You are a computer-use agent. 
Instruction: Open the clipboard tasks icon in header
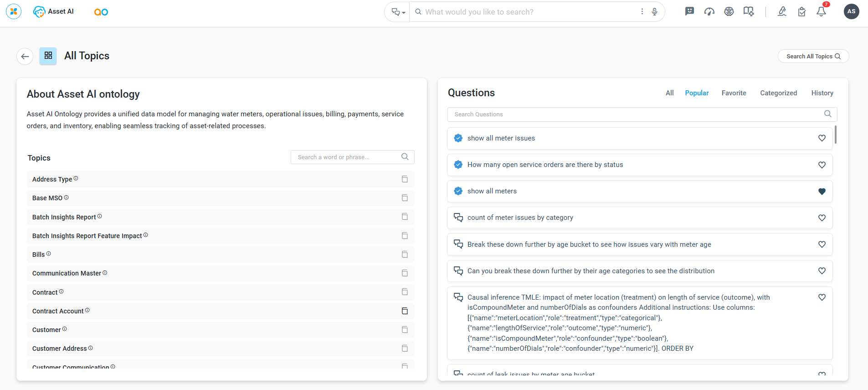coord(802,12)
